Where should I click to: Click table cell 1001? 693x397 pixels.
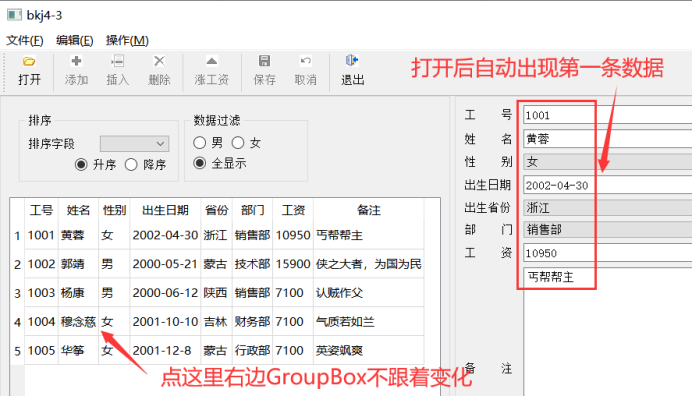[42, 235]
